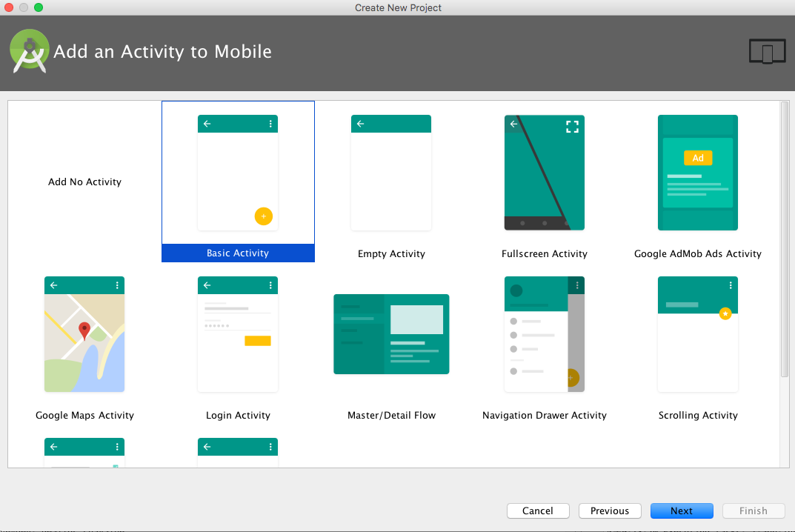Select the Master/Detail Flow template preview
Screen dimensions: 795x532
391,334
